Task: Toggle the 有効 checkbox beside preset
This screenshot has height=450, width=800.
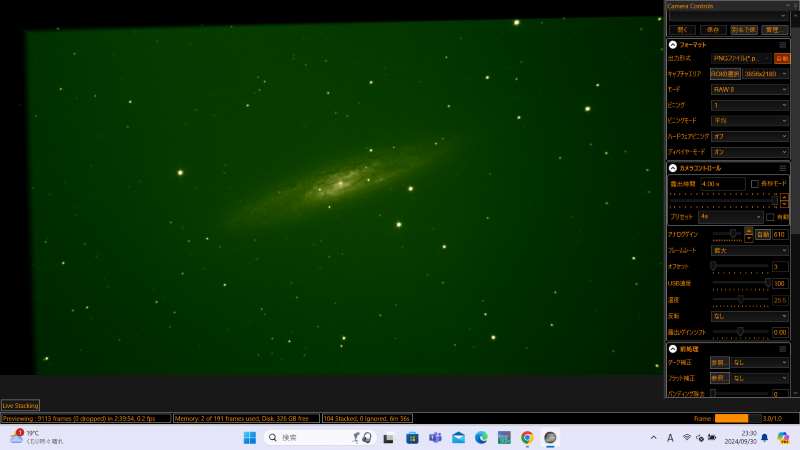Action: pos(770,216)
